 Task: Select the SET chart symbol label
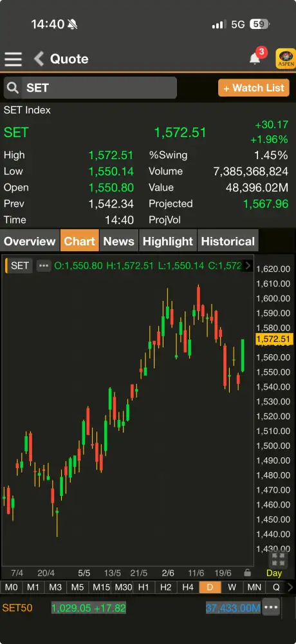19,266
